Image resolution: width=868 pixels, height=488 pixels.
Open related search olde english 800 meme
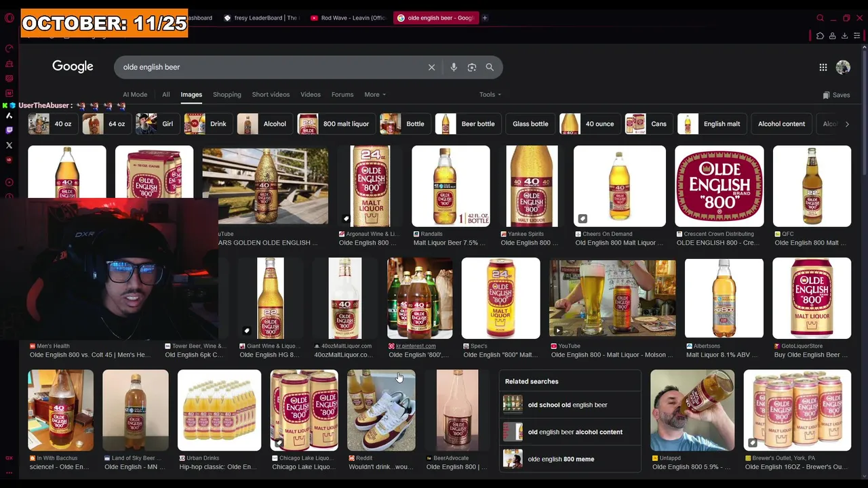click(570, 459)
